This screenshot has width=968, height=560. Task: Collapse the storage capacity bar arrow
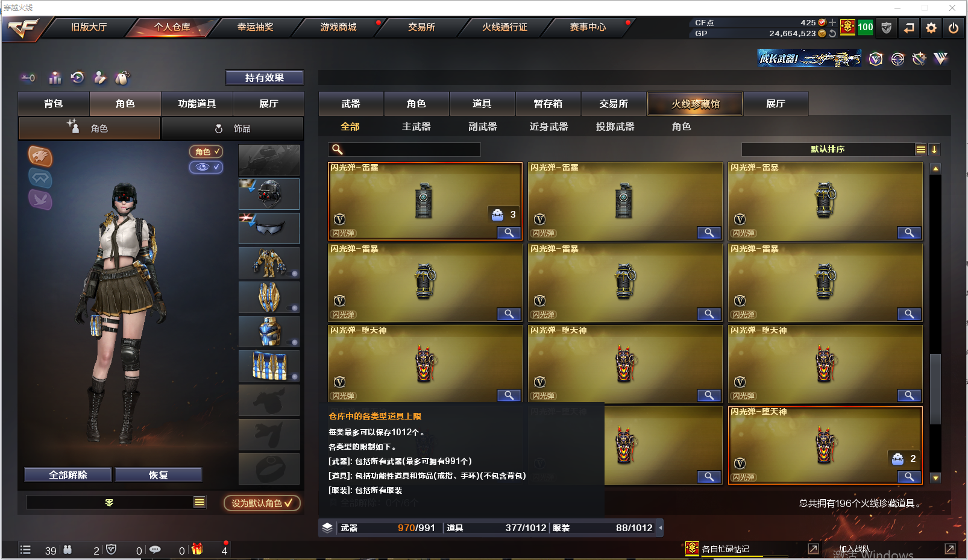coord(660,527)
